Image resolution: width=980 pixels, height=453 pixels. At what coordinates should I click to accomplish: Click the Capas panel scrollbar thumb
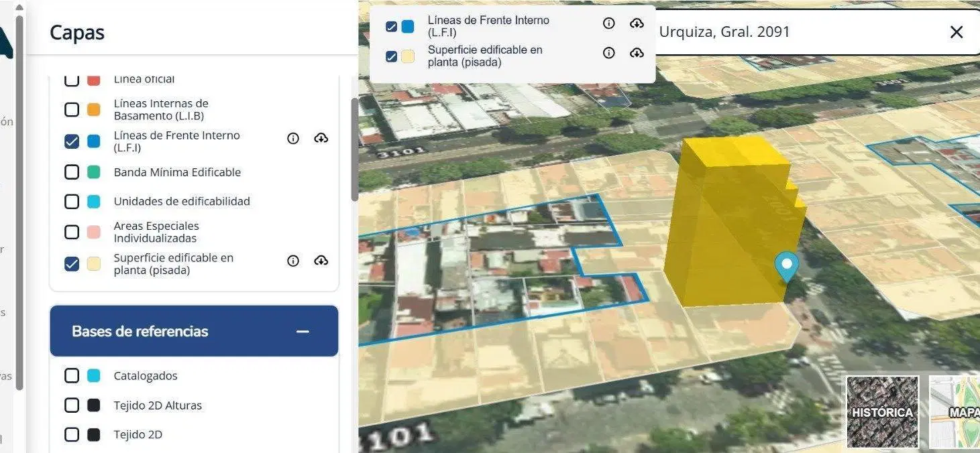[355, 149]
